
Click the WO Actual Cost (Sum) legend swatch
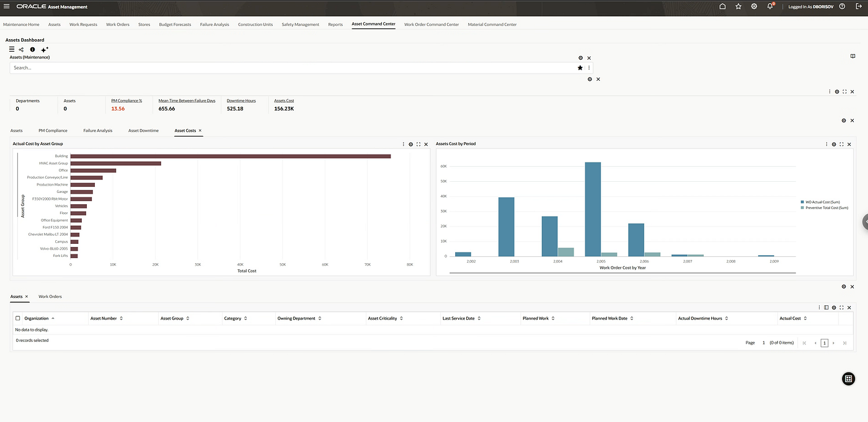tap(802, 202)
